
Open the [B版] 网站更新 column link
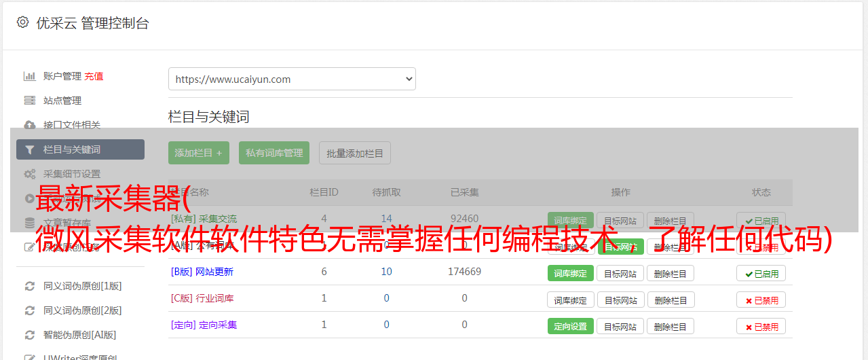tap(202, 272)
